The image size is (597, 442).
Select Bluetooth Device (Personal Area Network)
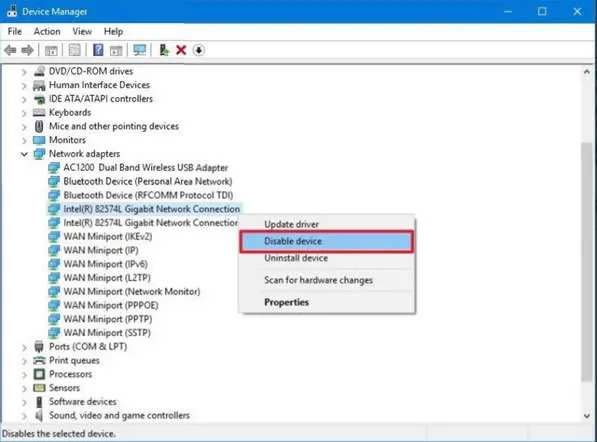pyautogui.click(x=148, y=181)
